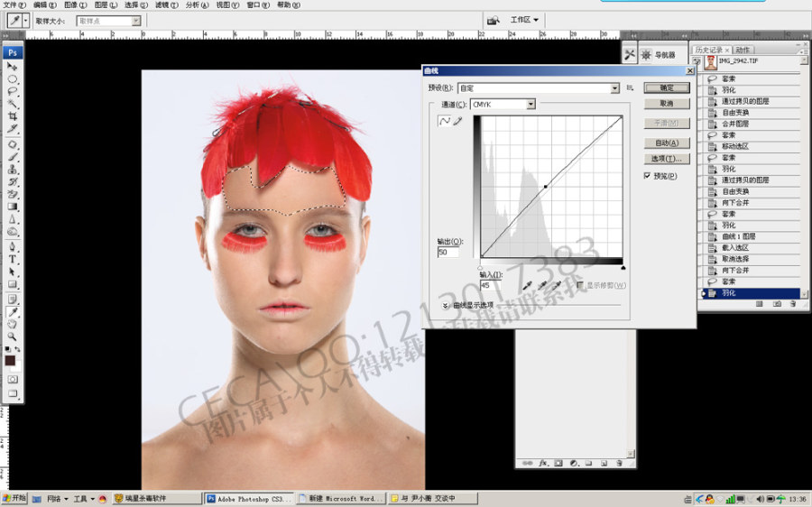Select the Path Selection arrow tool
Image resolution: width=812 pixels, height=507 pixels.
coord(13,272)
